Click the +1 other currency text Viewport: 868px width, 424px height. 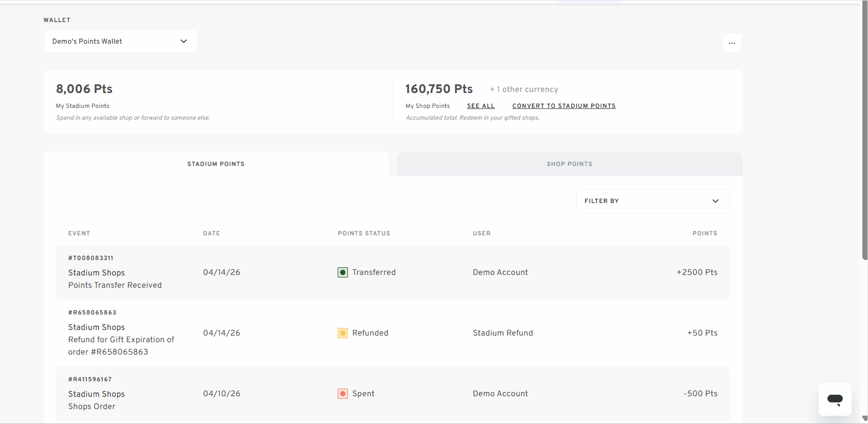524,89
